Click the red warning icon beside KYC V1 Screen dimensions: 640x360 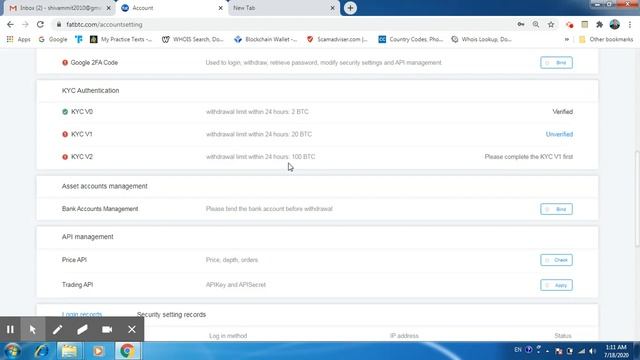click(x=65, y=134)
